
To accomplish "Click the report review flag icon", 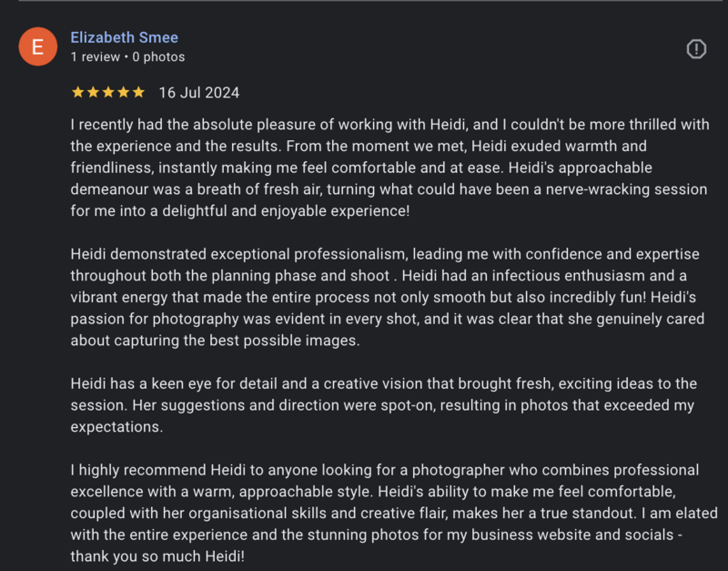I will [696, 48].
